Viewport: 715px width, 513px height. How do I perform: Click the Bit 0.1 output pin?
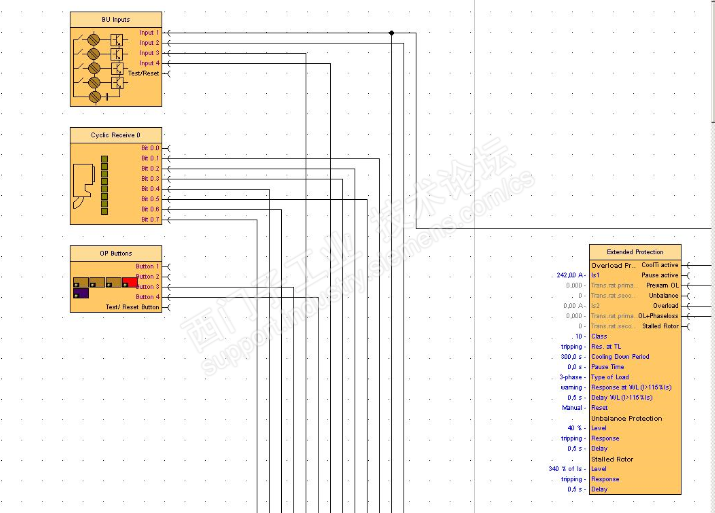(166, 158)
